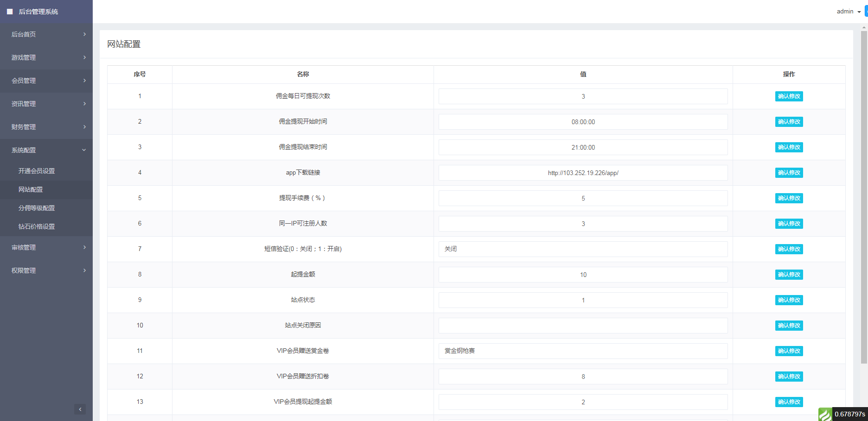Screen dimensions: 868x421
Task: Select the 短信验证 value dropdown showing 关闭
Action: [583, 249]
